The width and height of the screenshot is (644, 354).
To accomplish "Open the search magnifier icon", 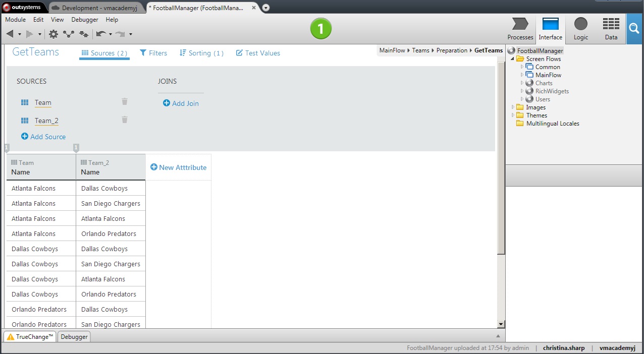I will [x=635, y=29].
